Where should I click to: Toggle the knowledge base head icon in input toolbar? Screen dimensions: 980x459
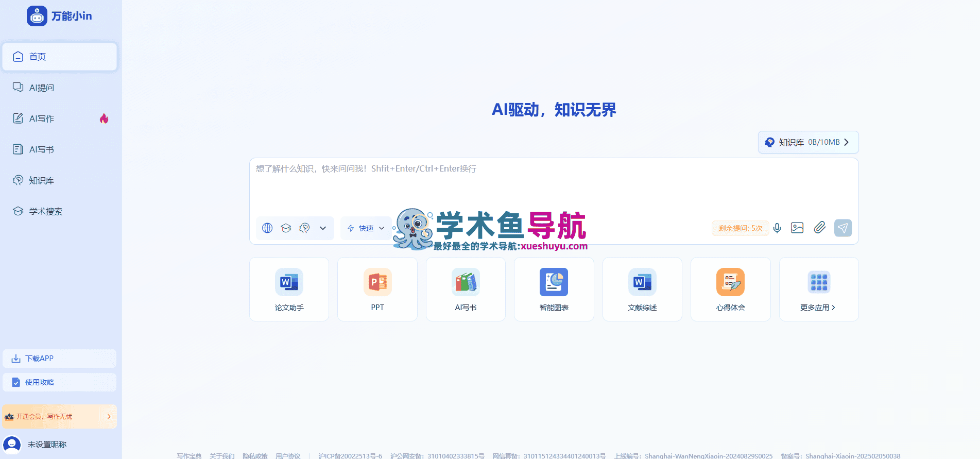[304, 228]
